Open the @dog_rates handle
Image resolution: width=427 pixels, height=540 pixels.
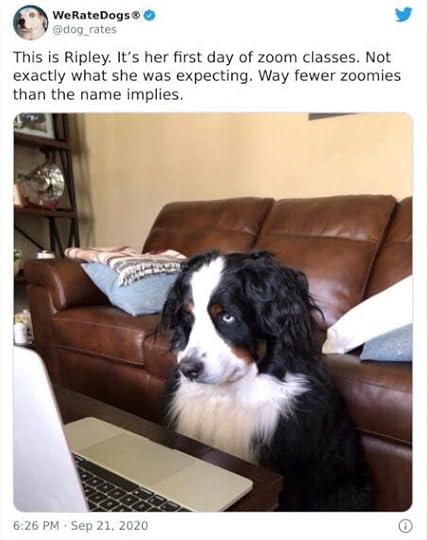click(x=84, y=30)
